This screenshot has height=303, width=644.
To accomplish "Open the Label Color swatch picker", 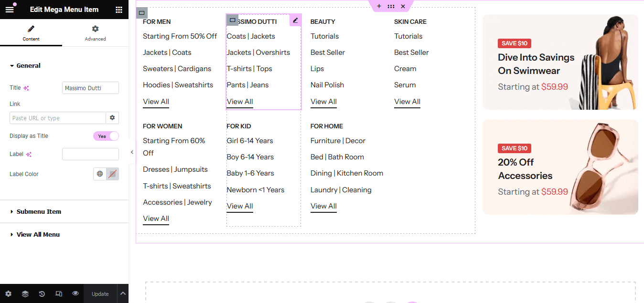I will (x=112, y=174).
